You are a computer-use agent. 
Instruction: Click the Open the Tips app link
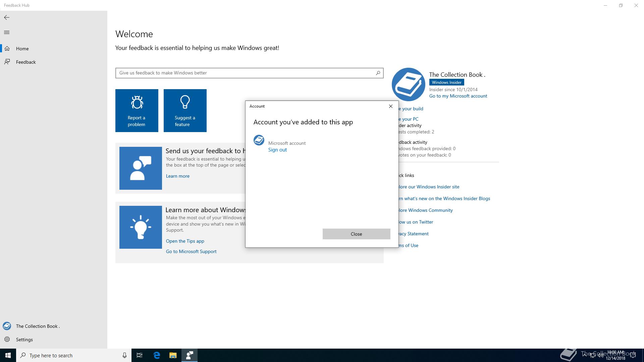[185, 241]
